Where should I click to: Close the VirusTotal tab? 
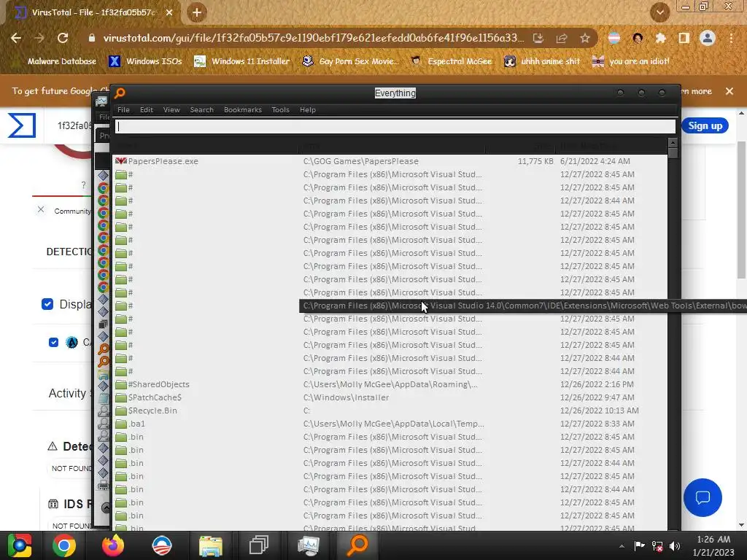coord(169,13)
